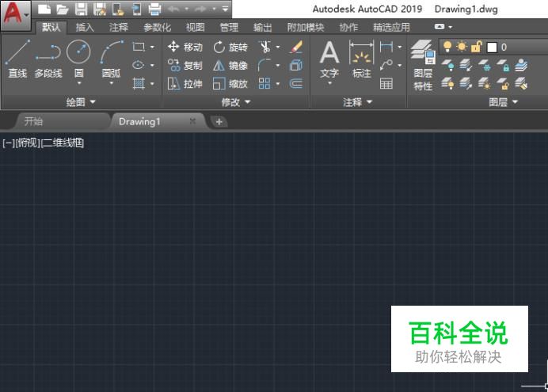Open the Ellipse tool dropdown arrow
The image size is (548, 392).
152,65
